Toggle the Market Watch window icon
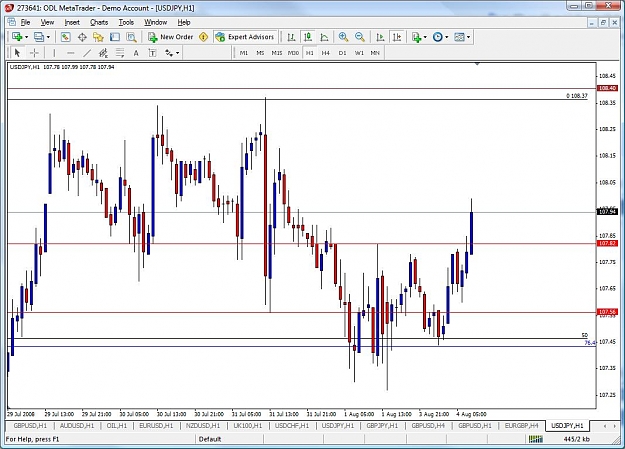Viewport: 625px width, 449px height. point(65,37)
